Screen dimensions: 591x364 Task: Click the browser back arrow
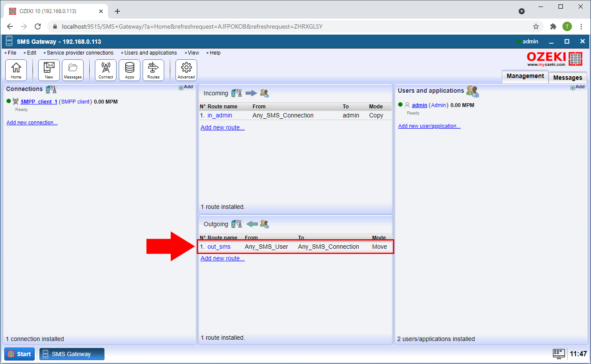point(10,26)
